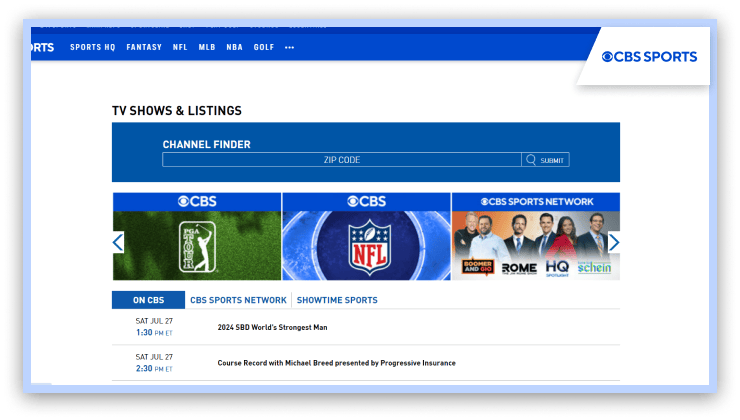Image resolution: width=740 pixels, height=420 pixels.
Task: Show previous carousel slide with left arrow
Action: click(x=118, y=243)
